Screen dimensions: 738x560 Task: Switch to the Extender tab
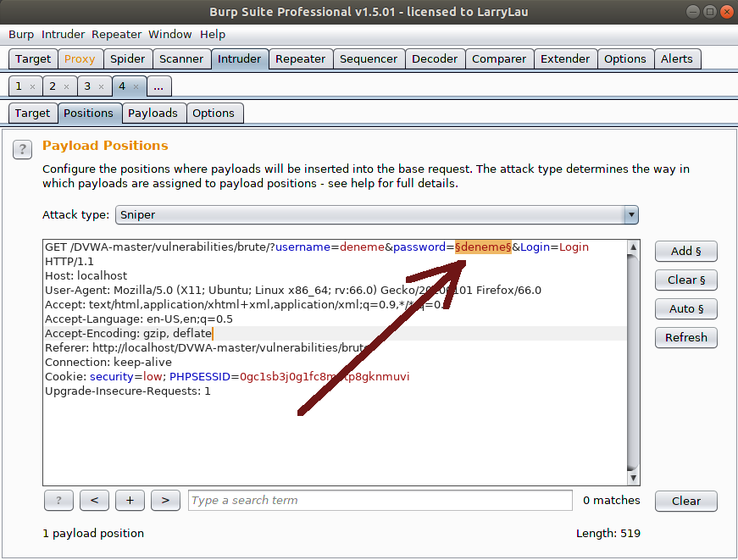click(565, 58)
